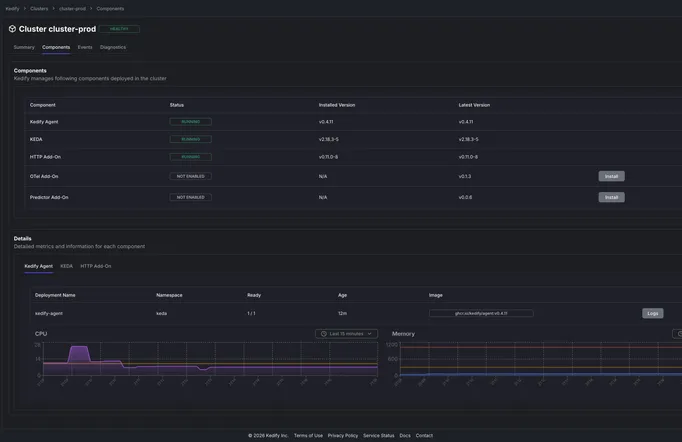View Logs for kedify-agent deployment
The image size is (682, 442).
tap(652, 313)
